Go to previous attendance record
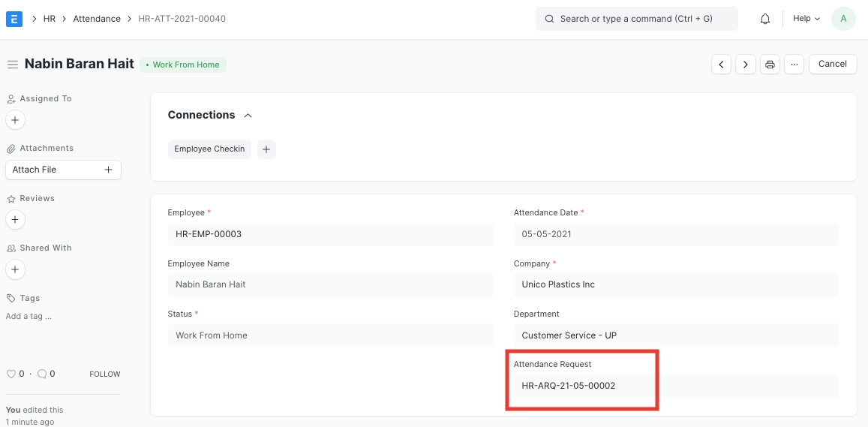The height and width of the screenshot is (427, 868). [x=721, y=65]
